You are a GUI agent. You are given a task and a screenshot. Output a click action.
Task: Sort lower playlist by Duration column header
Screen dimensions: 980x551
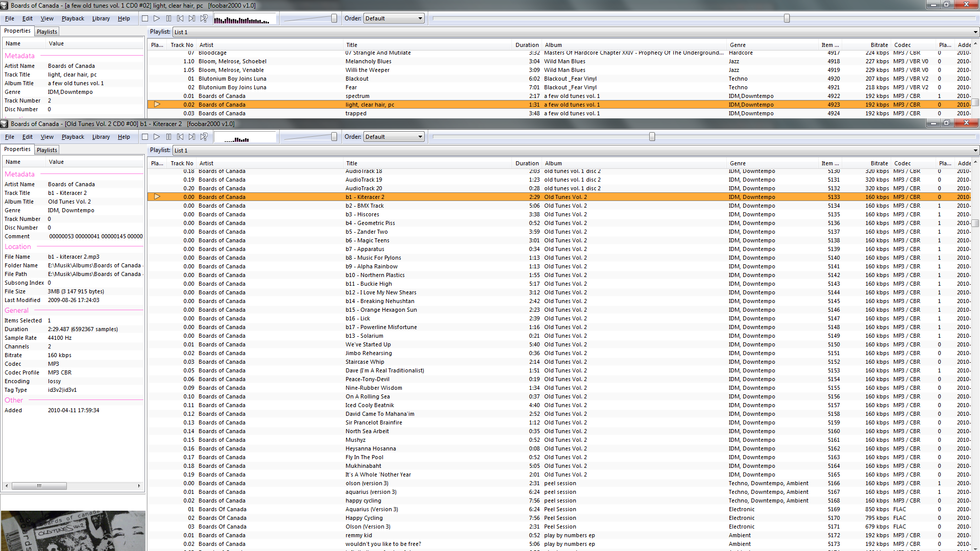click(x=527, y=163)
